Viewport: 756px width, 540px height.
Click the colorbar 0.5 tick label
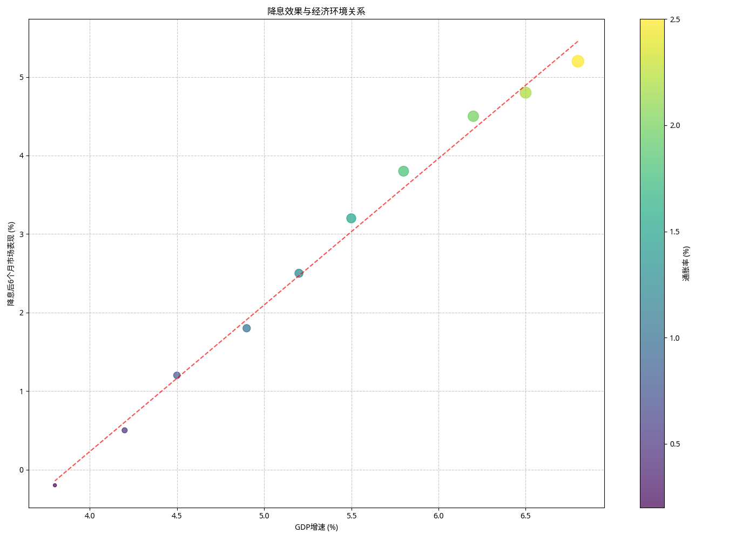tap(674, 444)
